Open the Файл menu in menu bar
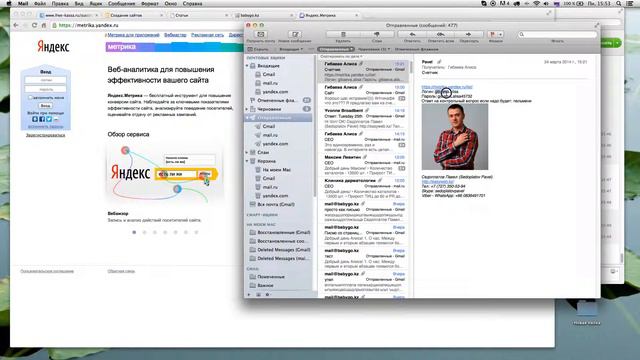 point(40,3)
